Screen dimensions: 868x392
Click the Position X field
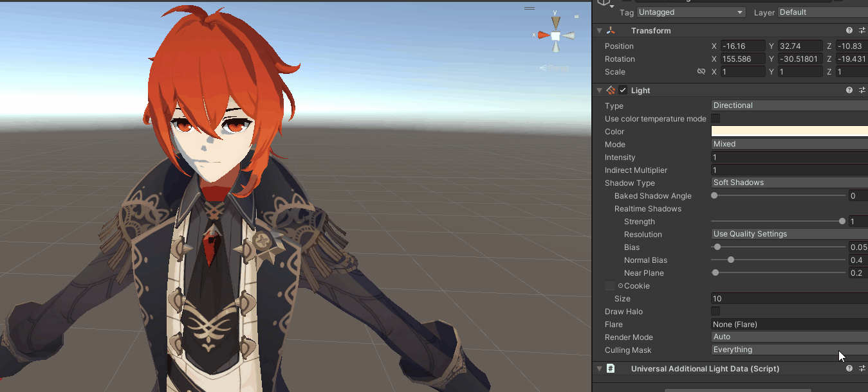coord(743,46)
